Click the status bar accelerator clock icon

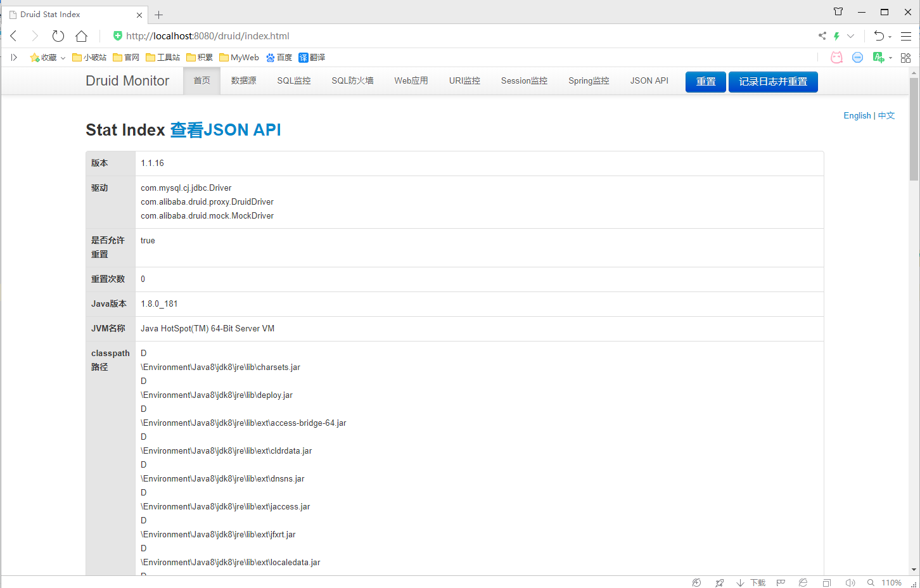[x=696, y=583]
